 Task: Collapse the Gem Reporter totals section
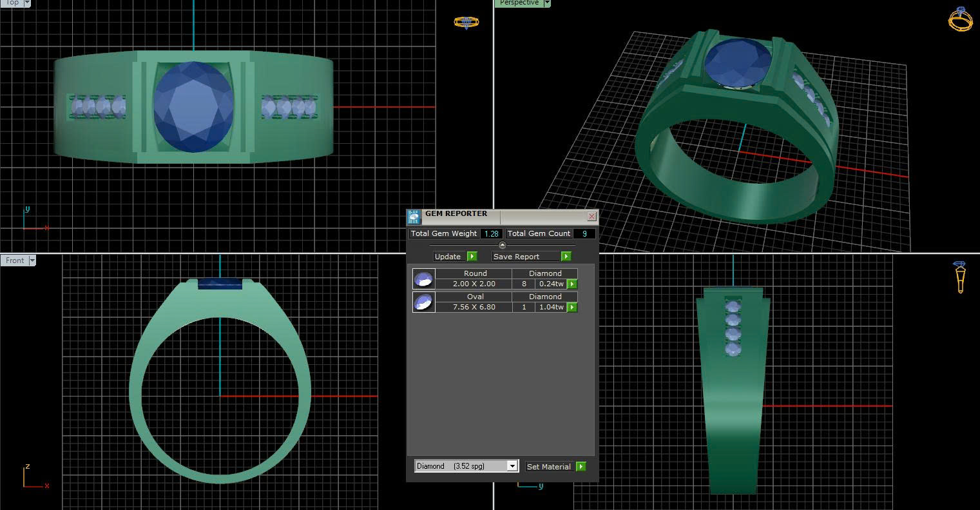503,245
